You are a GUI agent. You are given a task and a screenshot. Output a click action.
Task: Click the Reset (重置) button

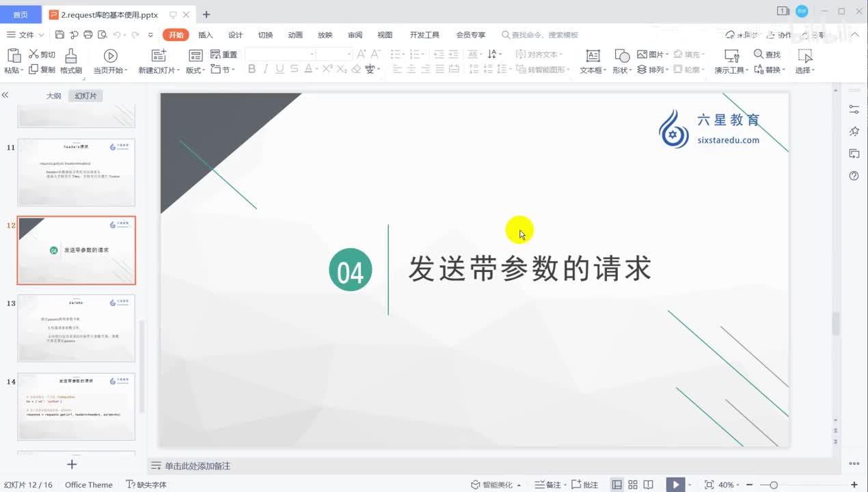tap(223, 55)
